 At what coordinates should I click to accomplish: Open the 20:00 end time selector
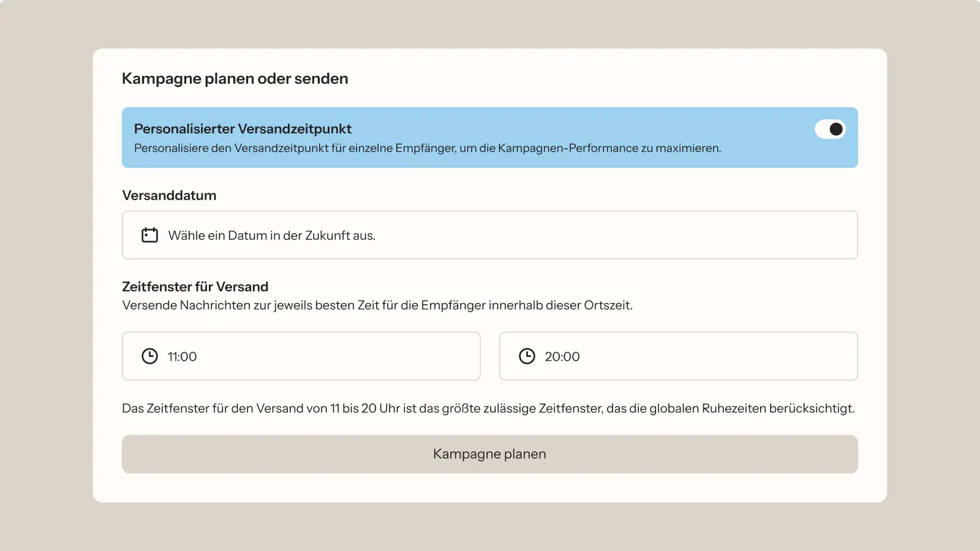click(x=678, y=356)
